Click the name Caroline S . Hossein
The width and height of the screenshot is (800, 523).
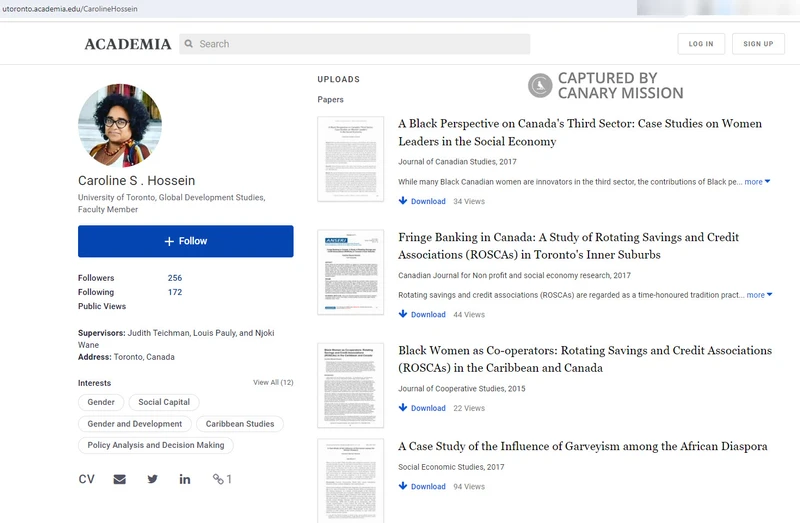pyautogui.click(x=136, y=181)
